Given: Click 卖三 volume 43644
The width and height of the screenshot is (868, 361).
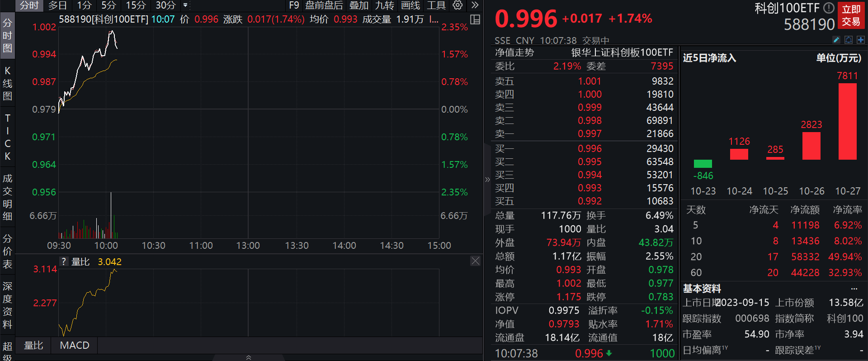Looking at the screenshot, I should tap(660, 108).
